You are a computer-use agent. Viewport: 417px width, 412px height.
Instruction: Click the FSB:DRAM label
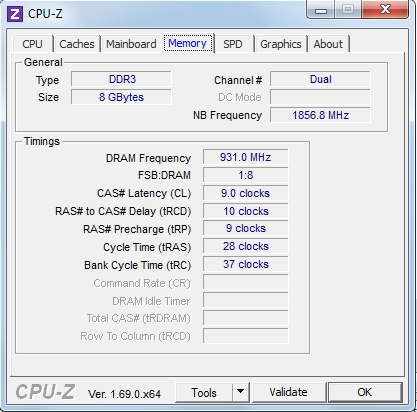point(164,175)
